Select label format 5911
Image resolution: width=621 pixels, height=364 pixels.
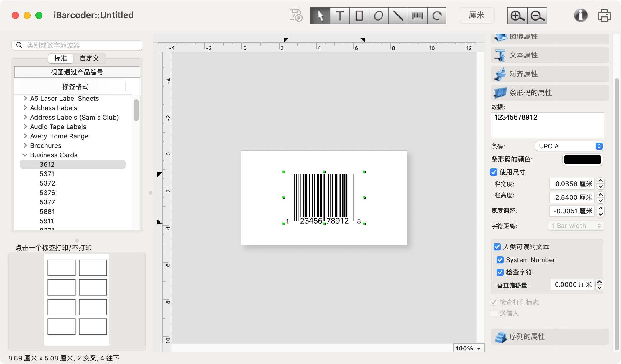tap(47, 221)
